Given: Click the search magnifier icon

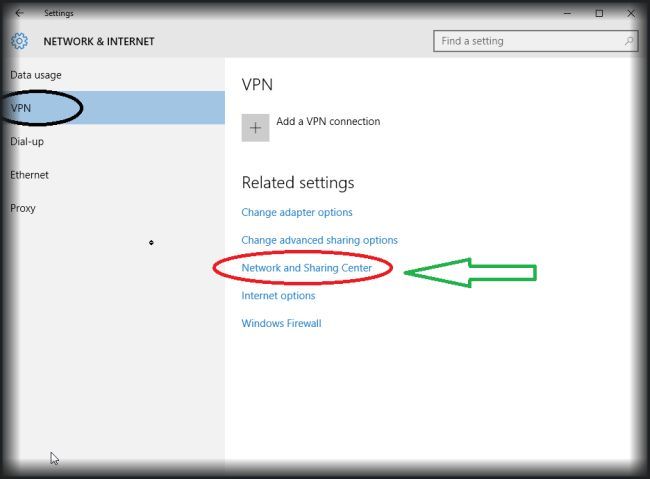Looking at the screenshot, I should (629, 41).
